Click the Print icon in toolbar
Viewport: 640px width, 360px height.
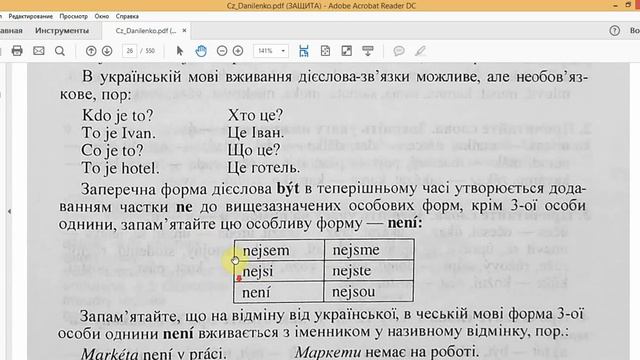(x=17, y=51)
